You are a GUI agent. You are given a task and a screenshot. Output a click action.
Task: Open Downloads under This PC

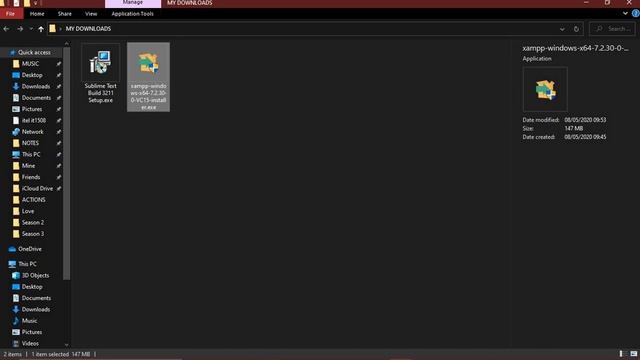[x=36, y=309]
